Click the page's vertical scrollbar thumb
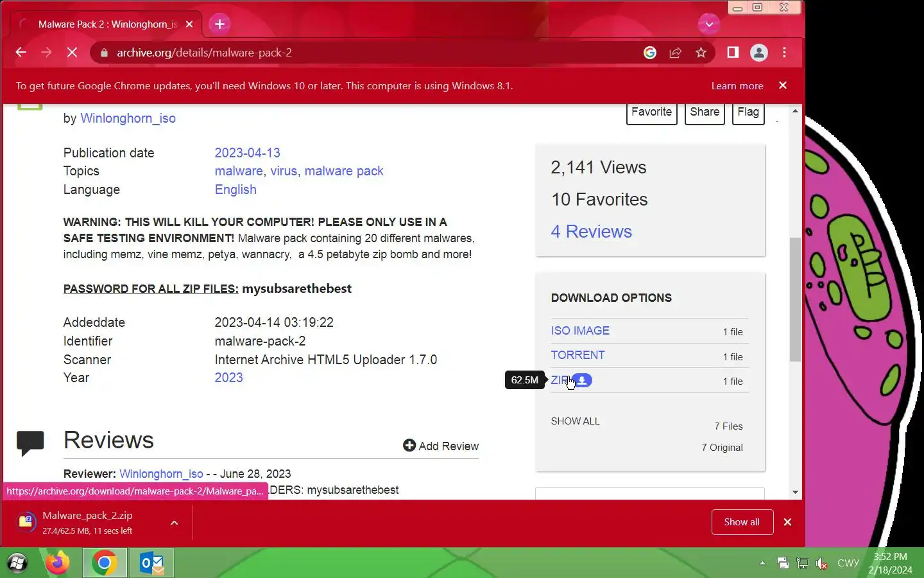This screenshot has height=578, width=924. tap(795, 299)
